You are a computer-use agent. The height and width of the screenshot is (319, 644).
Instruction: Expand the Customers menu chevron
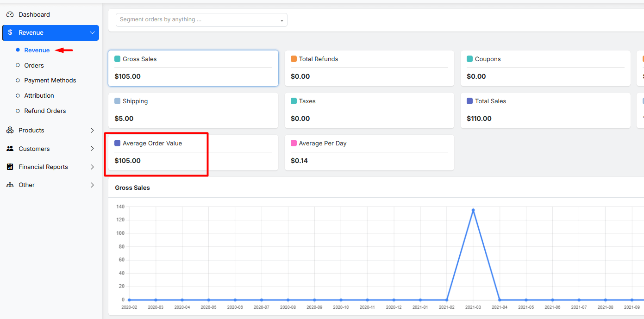point(92,149)
